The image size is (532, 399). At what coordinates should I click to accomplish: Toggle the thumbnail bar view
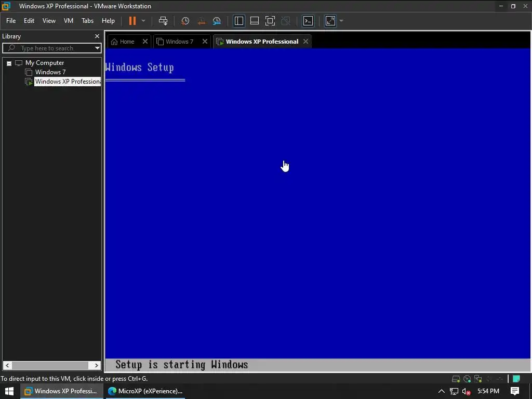pos(255,21)
